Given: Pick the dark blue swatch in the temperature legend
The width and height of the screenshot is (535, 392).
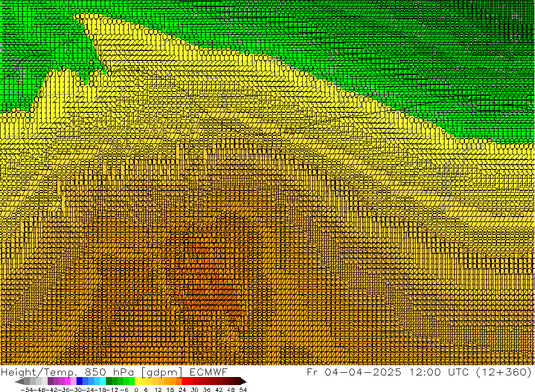Looking at the screenshot, I should [x=79, y=381].
